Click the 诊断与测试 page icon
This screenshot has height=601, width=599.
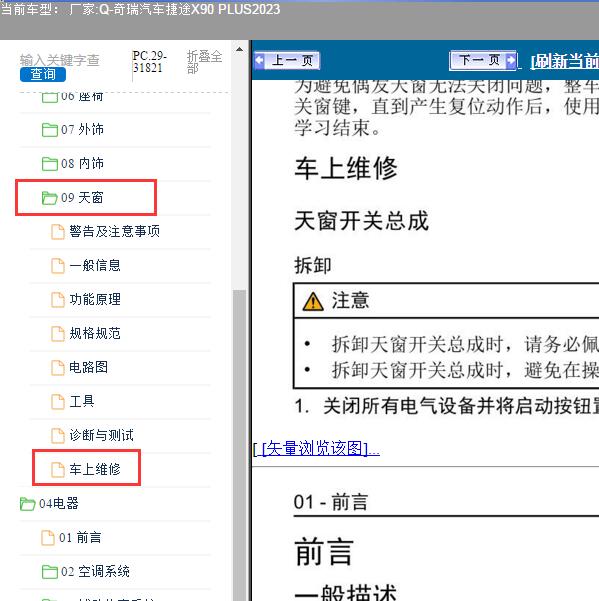58,436
